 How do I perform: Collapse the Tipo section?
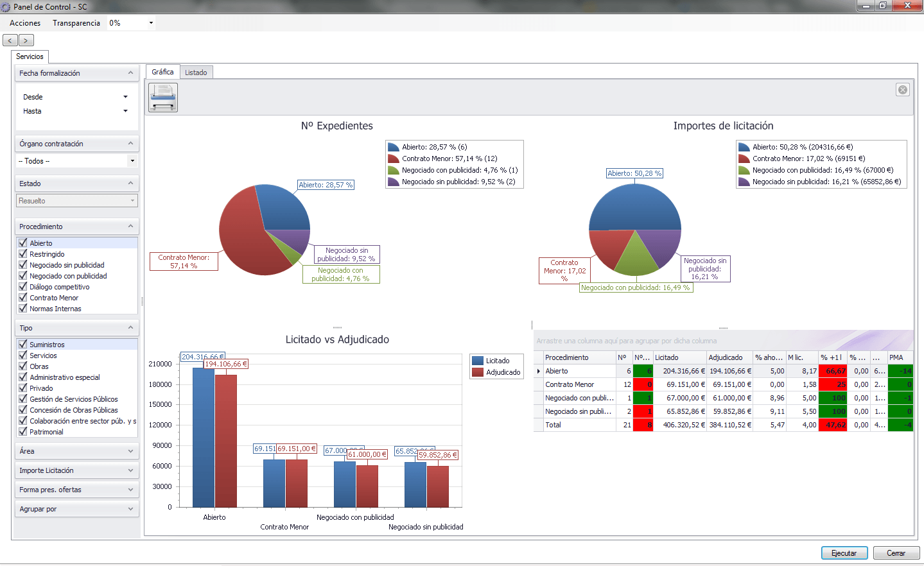(131, 328)
